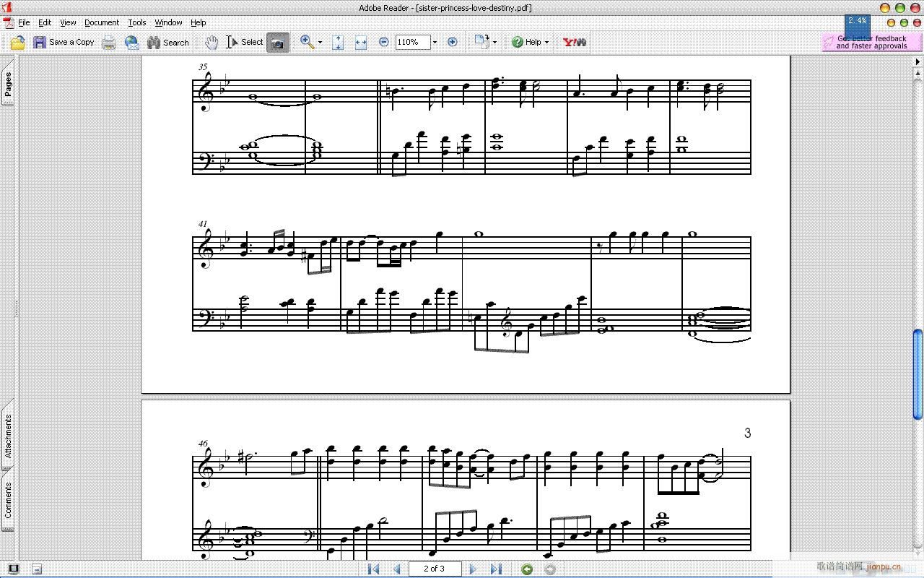The image size is (924, 578).
Task: Select the Hand tool
Action: click(212, 43)
